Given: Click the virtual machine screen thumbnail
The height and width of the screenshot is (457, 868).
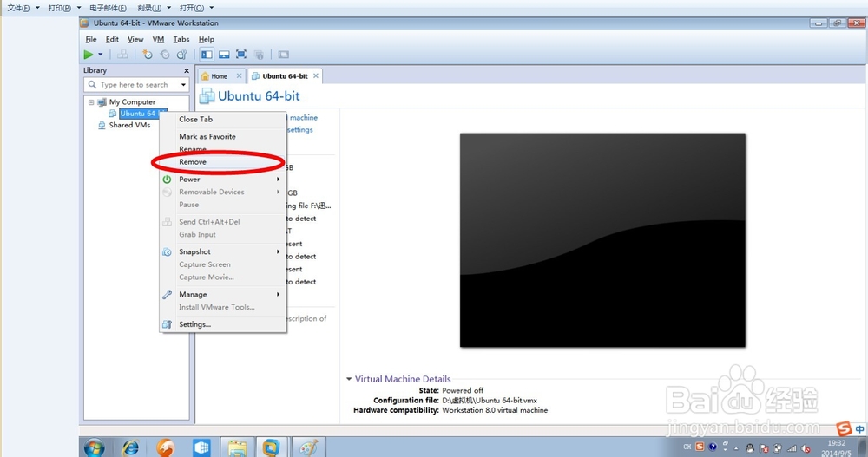Looking at the screenshot, I should point(602,240).
